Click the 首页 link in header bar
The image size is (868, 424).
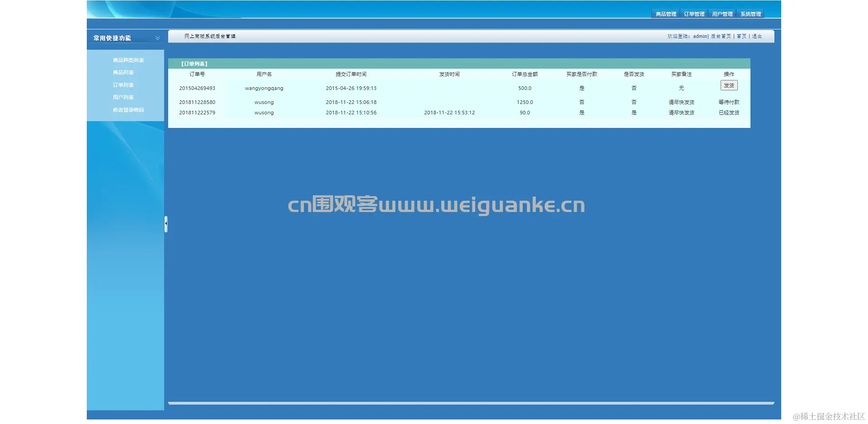click(741, 36)
